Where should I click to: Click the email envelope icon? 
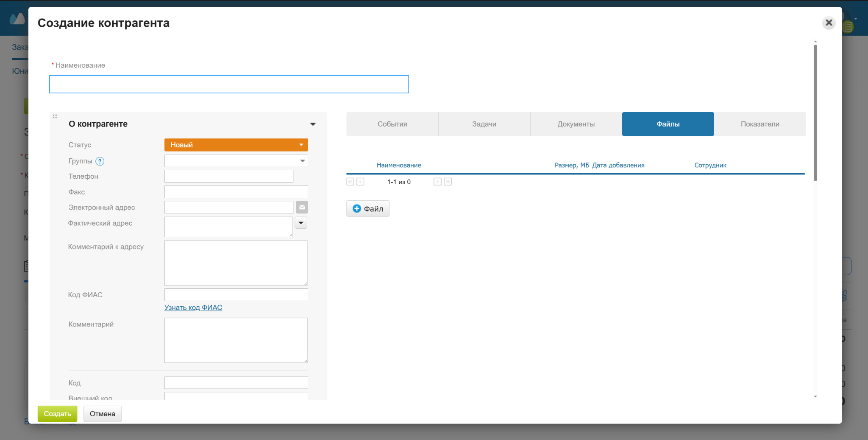(302, 207)
